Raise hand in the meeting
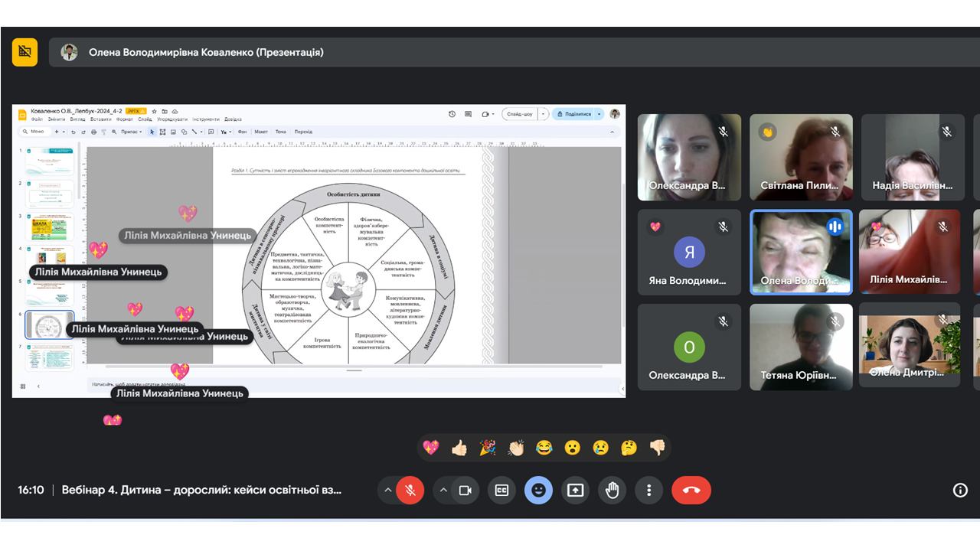Viewport: 980px width, 551px height. coord(612,491)
